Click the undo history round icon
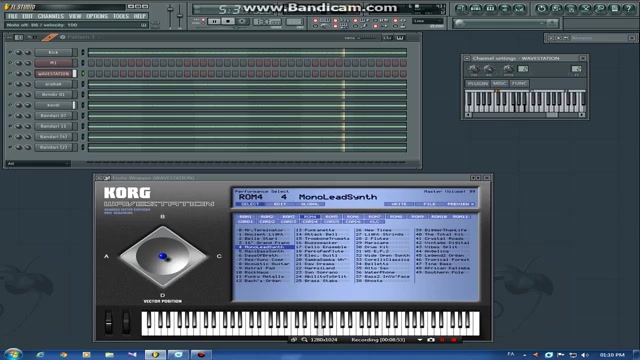This screenshot has width=640, height=360. pos(542,9)
